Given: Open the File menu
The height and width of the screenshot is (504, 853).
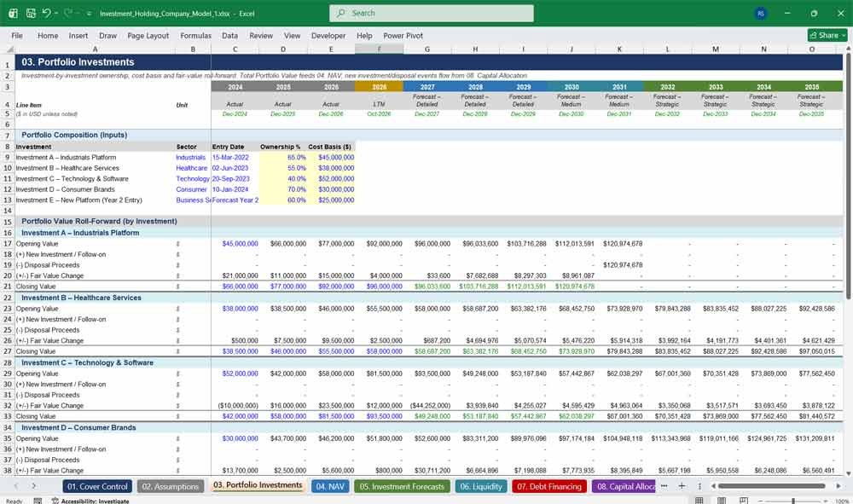Looking at the screenshot, I should (17, 35).
